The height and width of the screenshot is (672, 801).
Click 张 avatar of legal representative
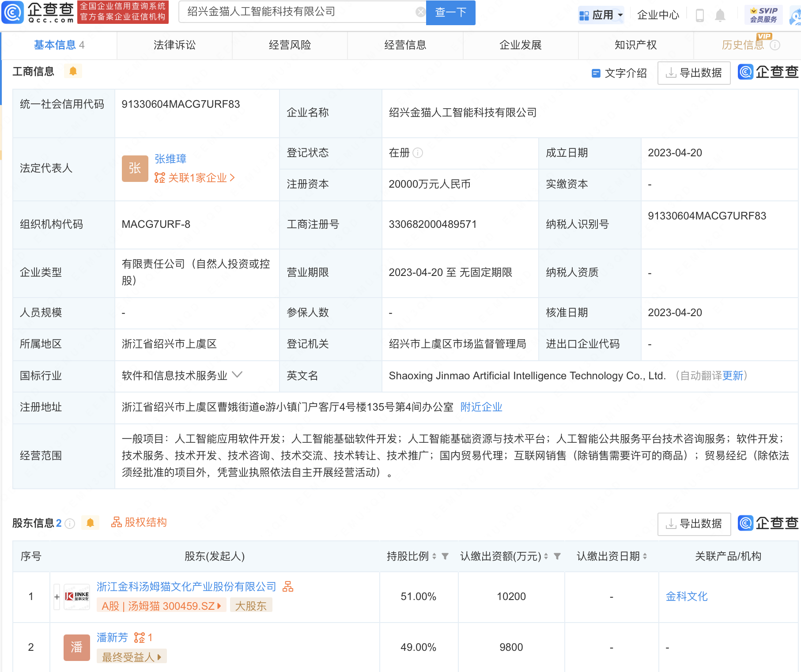[135, 168]
